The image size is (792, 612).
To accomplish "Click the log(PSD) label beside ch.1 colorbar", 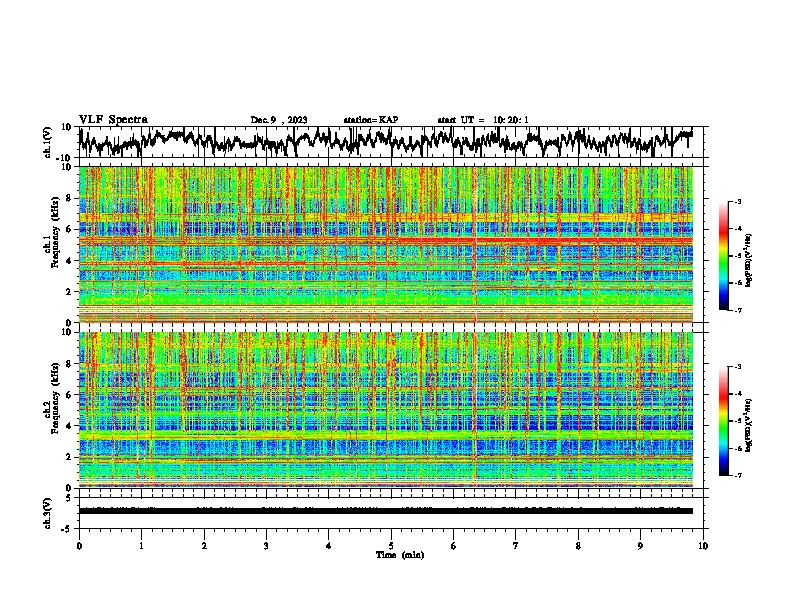I will click(x=749, y=260).
